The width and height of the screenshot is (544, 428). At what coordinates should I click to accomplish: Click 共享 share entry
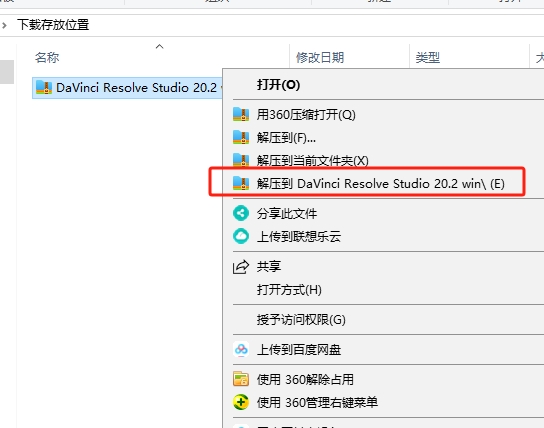click(269, 266)
